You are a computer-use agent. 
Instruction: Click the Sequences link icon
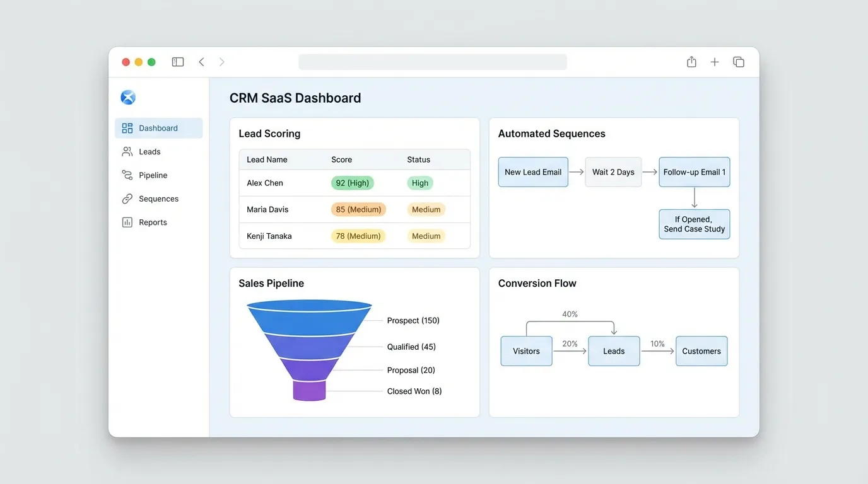(x=127, y=199)
